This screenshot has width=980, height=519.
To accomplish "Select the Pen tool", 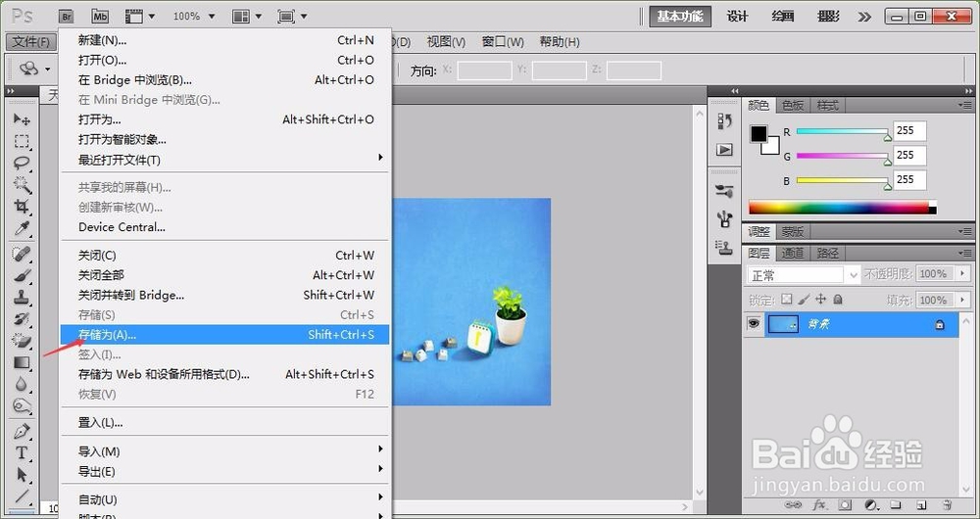I will click(x=22, y=432).
